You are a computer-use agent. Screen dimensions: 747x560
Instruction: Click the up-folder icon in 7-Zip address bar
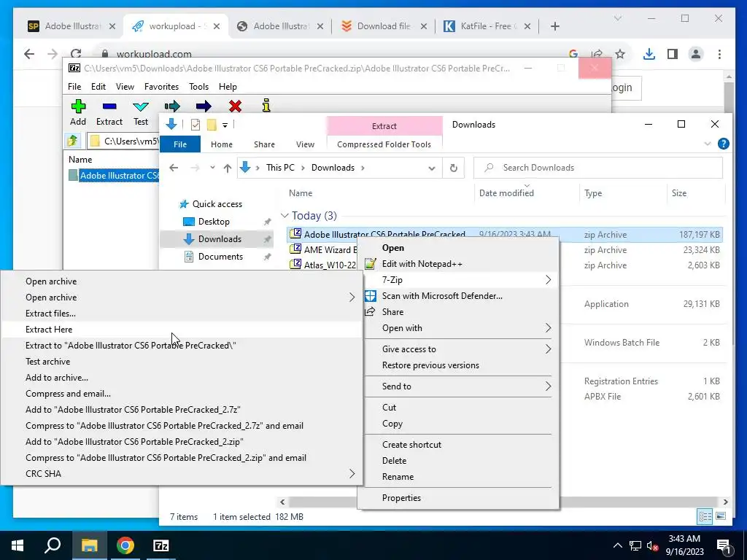[x=72, y=141]
